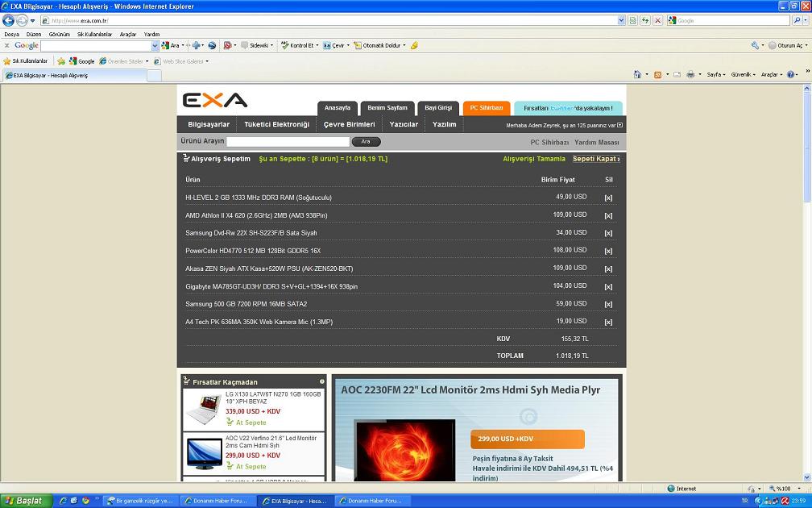Image resolution: width=812 pixels, height=508 pixels.
Task: Open the Bayi Girişi tab
Action: [438, 108]
